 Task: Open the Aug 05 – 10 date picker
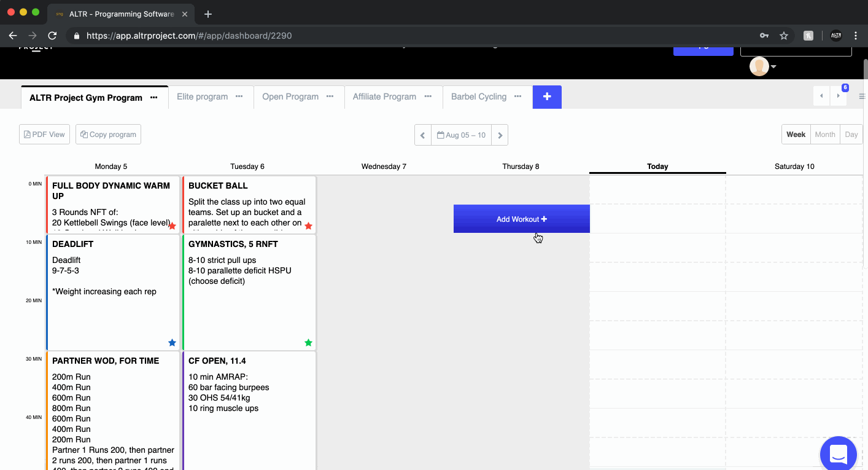coord(461,135)
